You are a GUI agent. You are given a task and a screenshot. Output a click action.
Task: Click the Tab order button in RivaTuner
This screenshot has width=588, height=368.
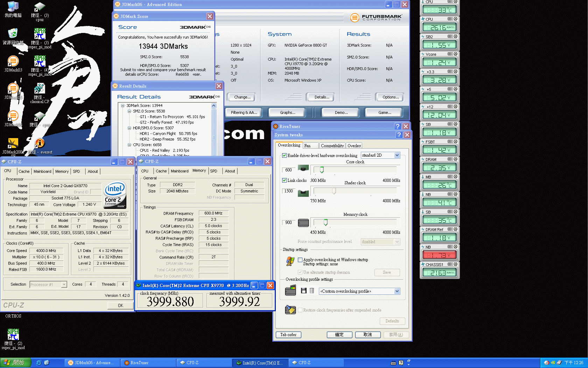288,335
